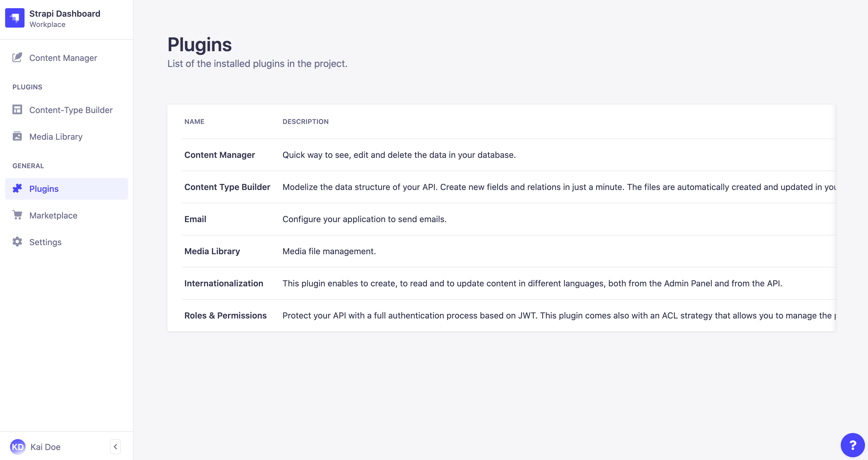868x460 pixels.
Task: Click the Content-Type Builder plugin icon
Action: coord(17,110)
